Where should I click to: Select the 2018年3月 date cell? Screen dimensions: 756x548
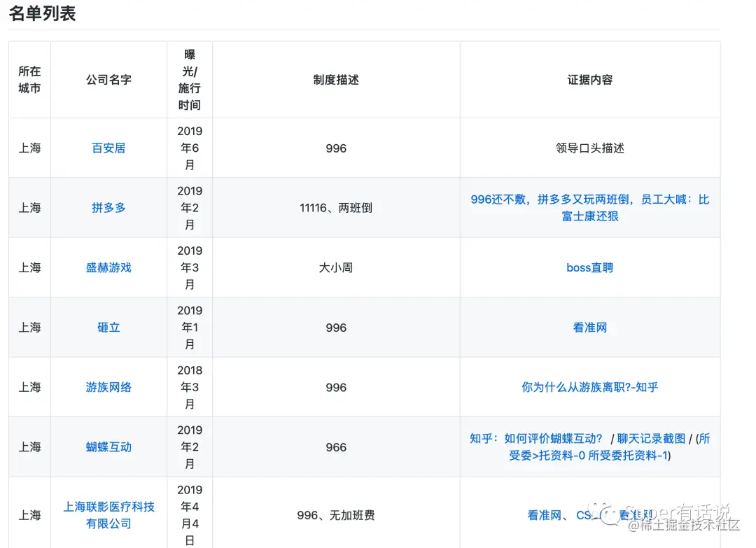pyautogui.click(x=190, y=387)
